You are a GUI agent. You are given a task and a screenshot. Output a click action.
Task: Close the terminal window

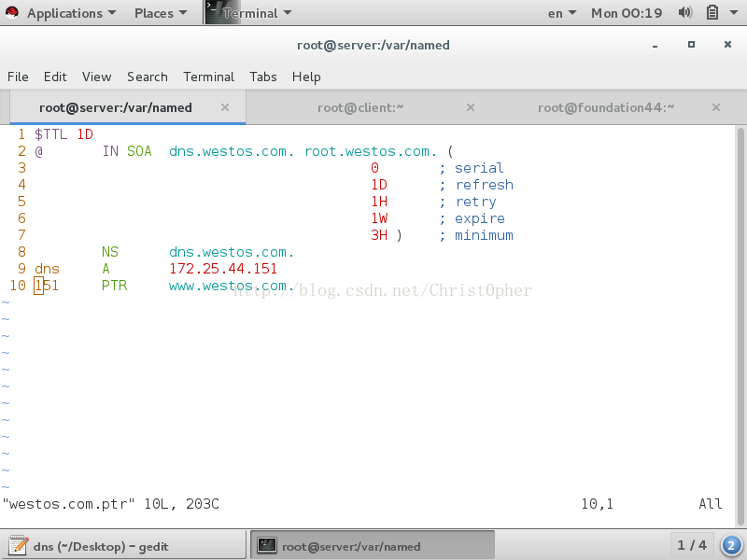(727, 44)
